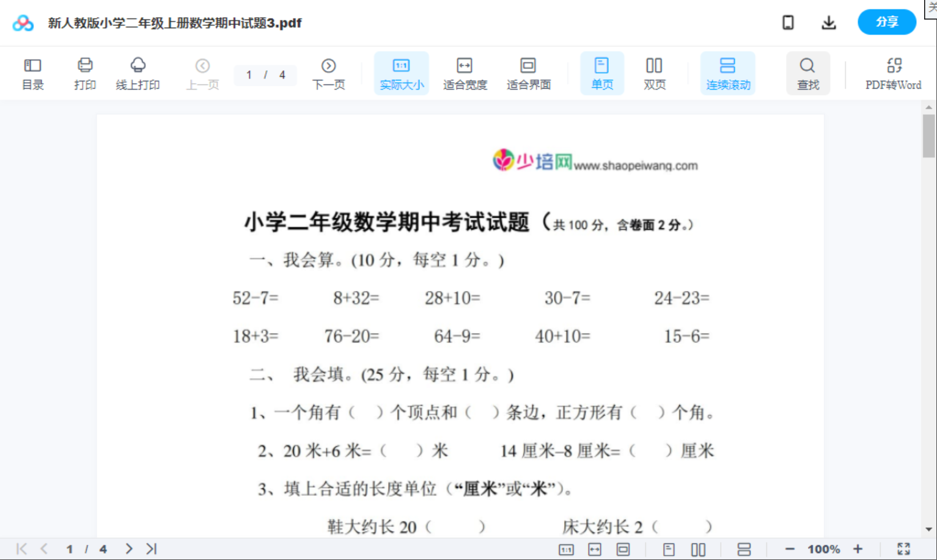Screen dimensions: 937x560
Task: Select the 打印 print tool
Action: click(x=85, y=73)
